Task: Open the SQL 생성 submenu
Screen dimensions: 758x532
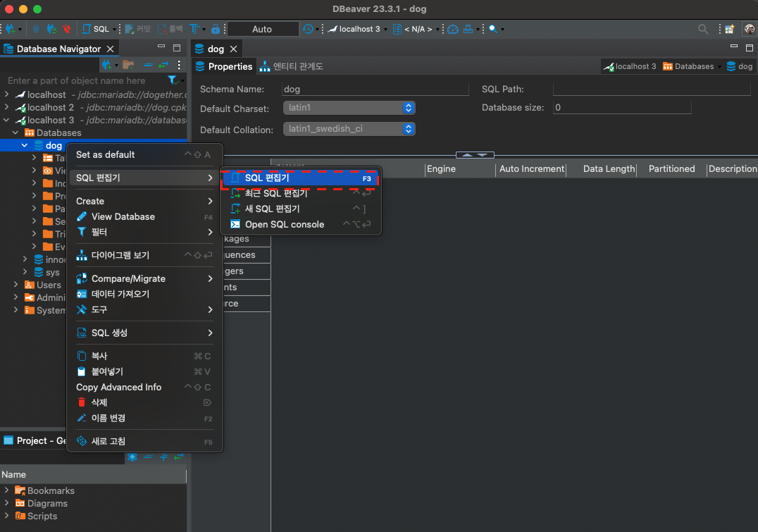Action: click(144, 333)
